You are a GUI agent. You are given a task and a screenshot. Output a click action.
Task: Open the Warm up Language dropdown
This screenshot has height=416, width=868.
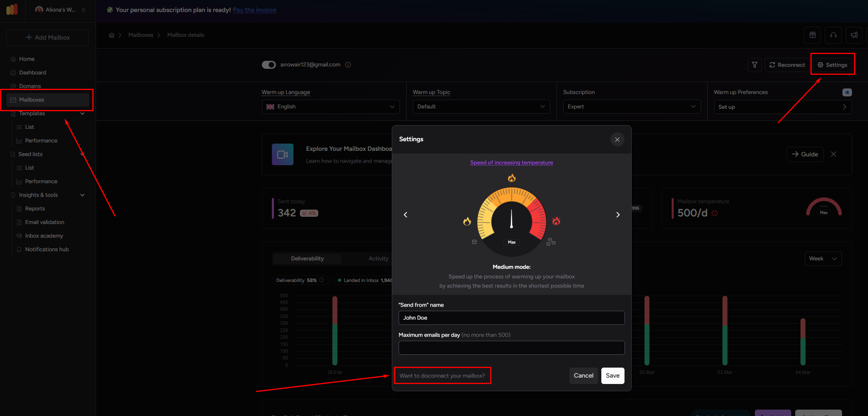pyautogui.click(x=330, y=107)
